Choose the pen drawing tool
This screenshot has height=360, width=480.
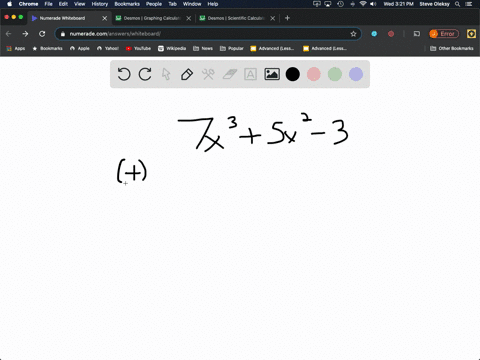click(187, 74)
